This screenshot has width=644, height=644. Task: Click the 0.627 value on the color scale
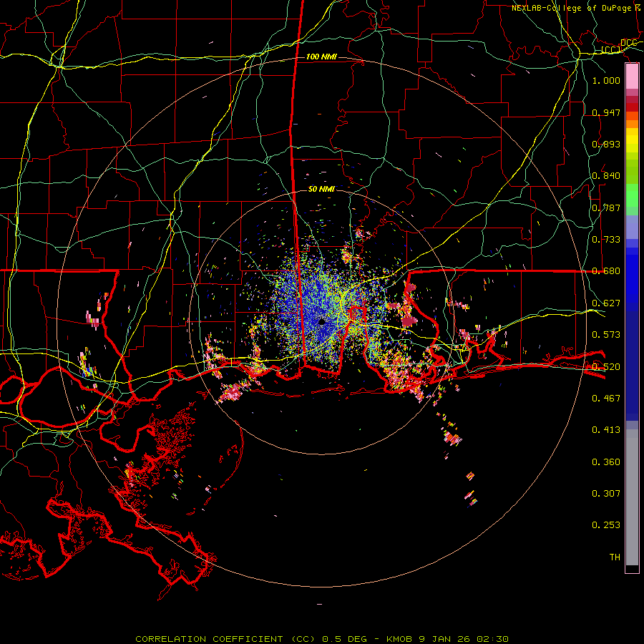pos(606,303)
